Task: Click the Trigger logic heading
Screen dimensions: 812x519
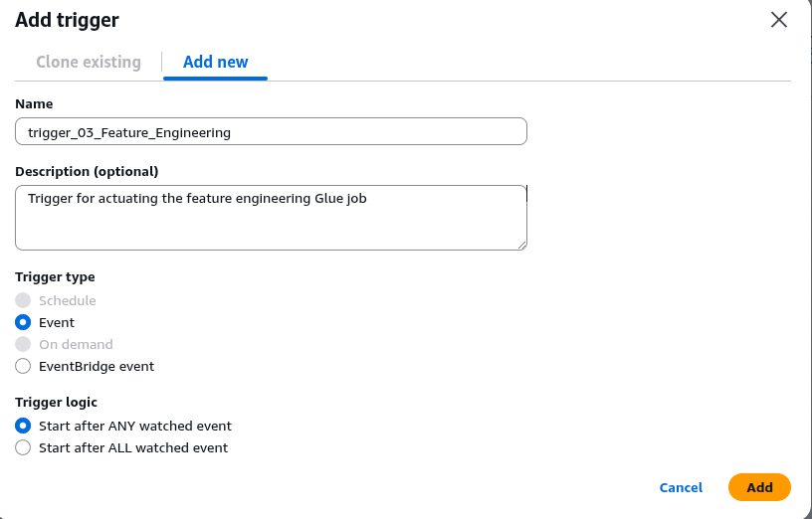Action: (x=56, y=402)
